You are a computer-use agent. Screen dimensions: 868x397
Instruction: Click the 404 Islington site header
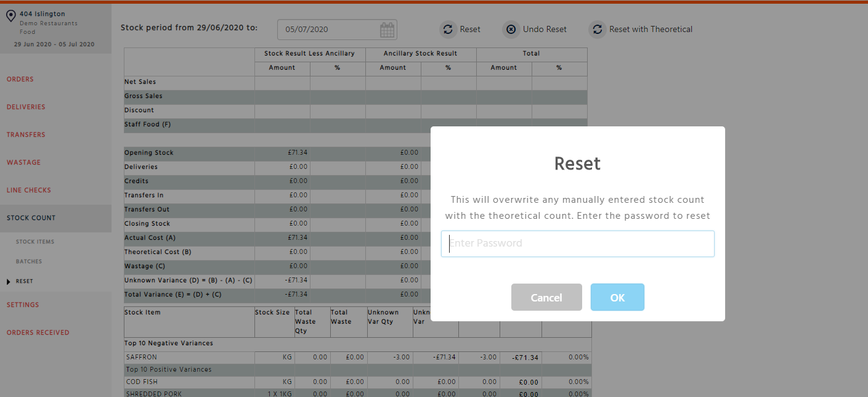42,14
